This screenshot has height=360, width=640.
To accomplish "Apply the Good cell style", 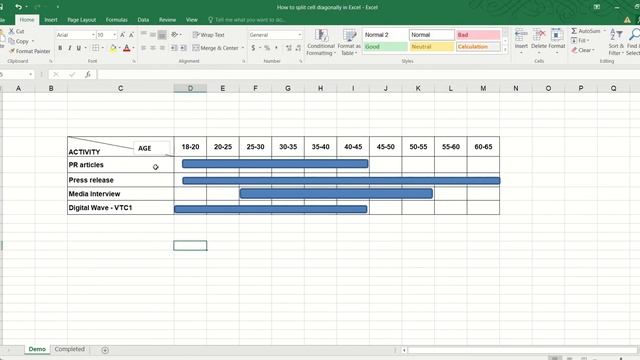I will (385, 47).
